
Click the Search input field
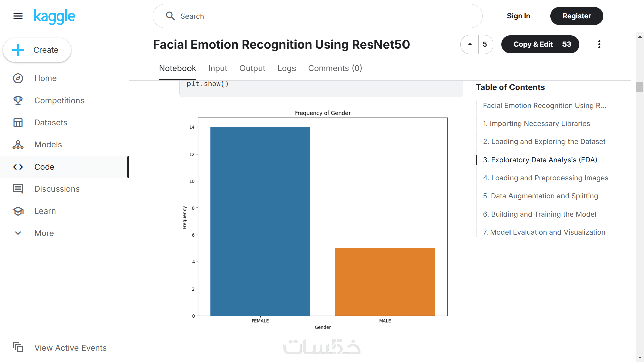pyautogui.click(x=322, y=16)
